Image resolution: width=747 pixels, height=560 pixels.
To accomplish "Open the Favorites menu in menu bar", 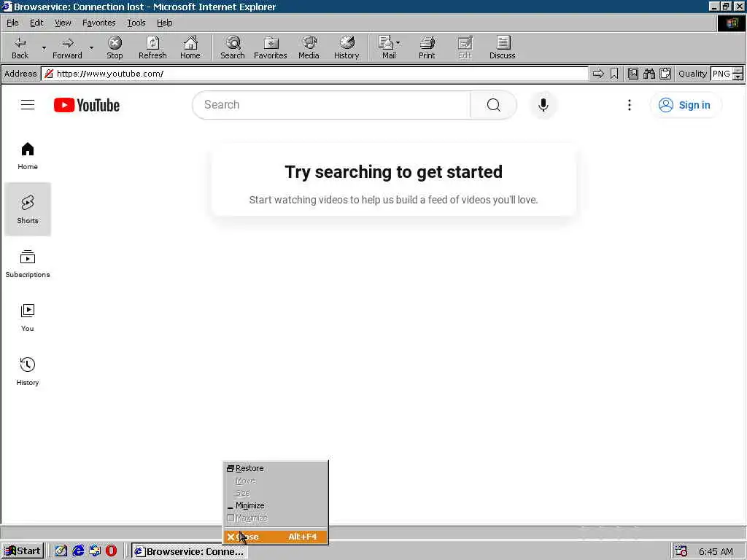I will click(98, 23).
